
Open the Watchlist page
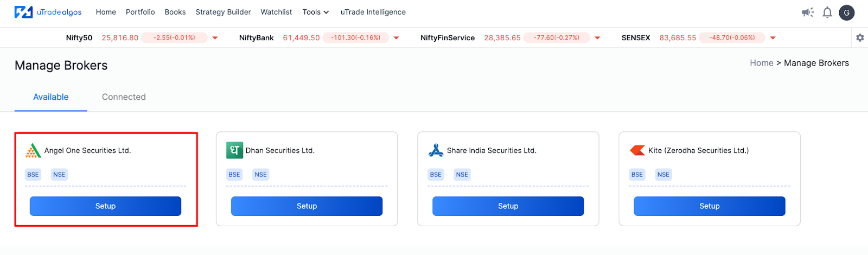[276, 12]
